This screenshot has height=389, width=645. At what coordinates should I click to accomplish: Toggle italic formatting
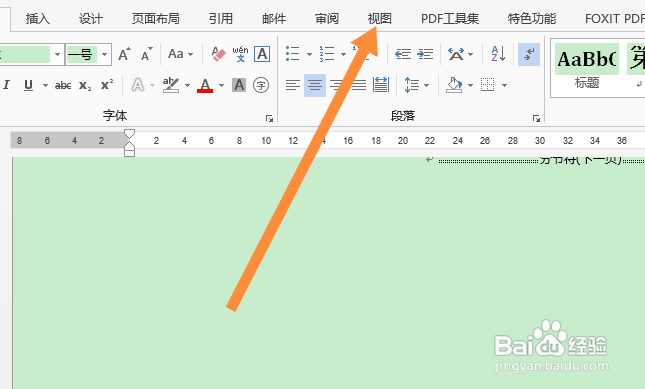click(6, 85)
